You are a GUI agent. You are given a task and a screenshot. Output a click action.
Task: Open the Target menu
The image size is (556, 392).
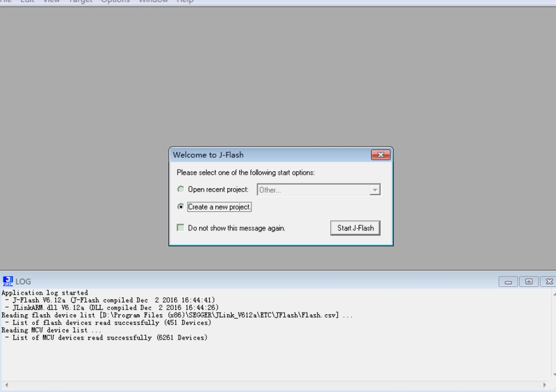click(81, 2)
